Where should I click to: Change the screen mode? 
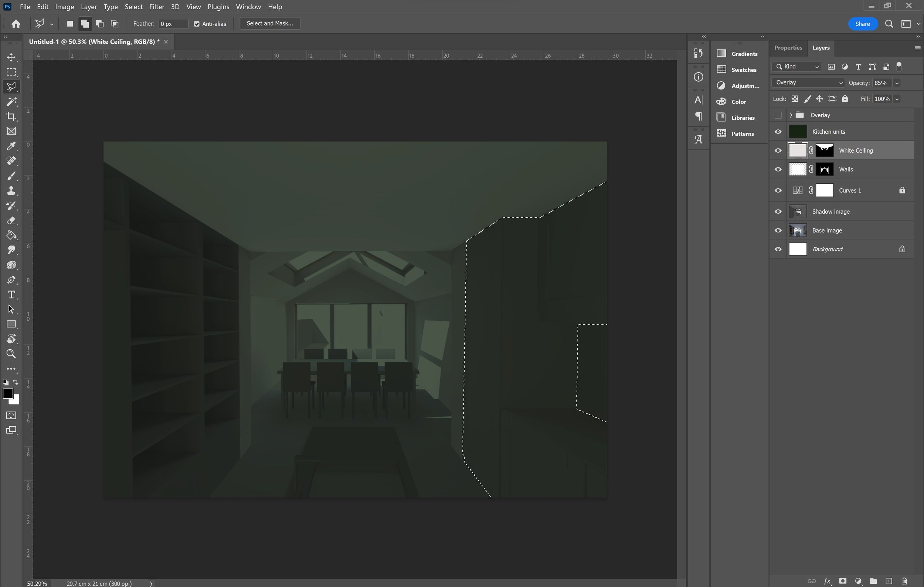(x=11, y=431)
